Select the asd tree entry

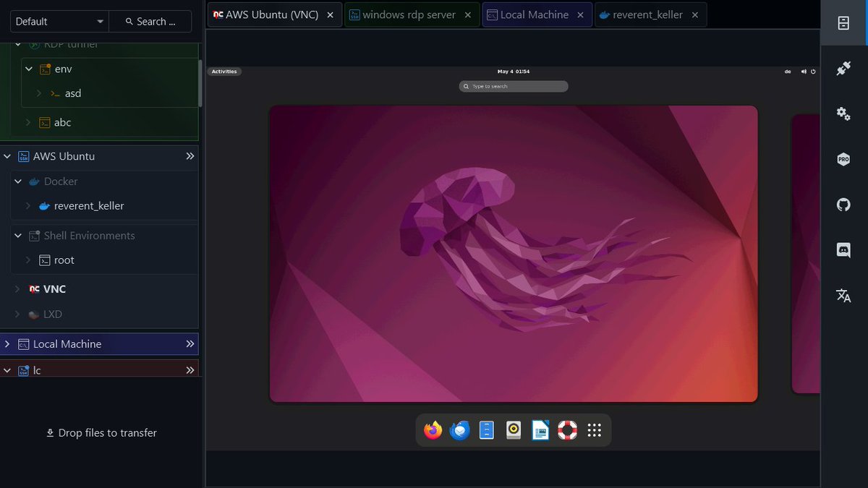[x=73, y=93]
